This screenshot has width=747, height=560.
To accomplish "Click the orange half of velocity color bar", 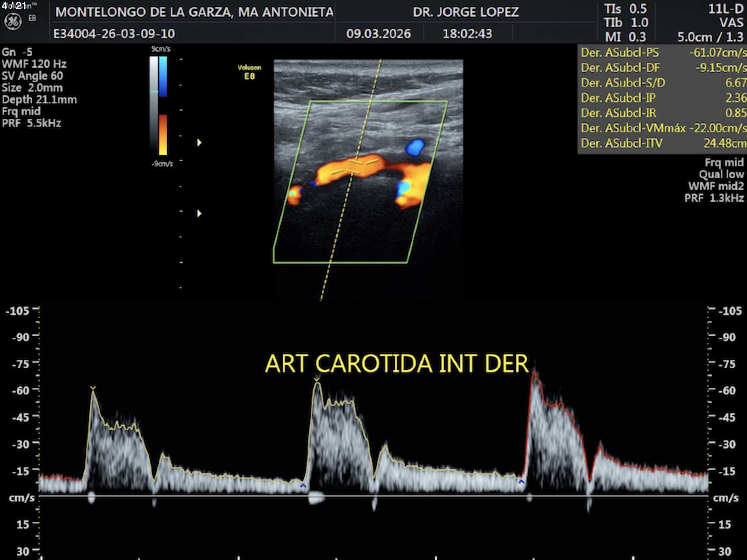I will [163, 134].
